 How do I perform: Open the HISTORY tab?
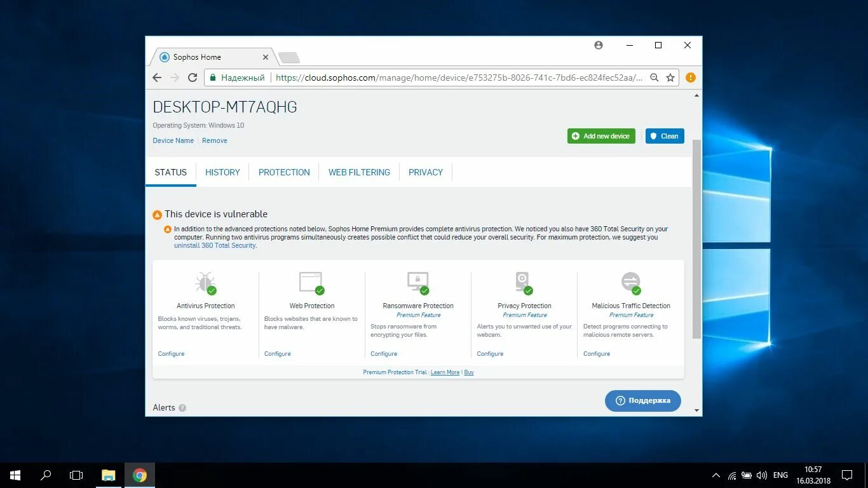pos(222,172)
